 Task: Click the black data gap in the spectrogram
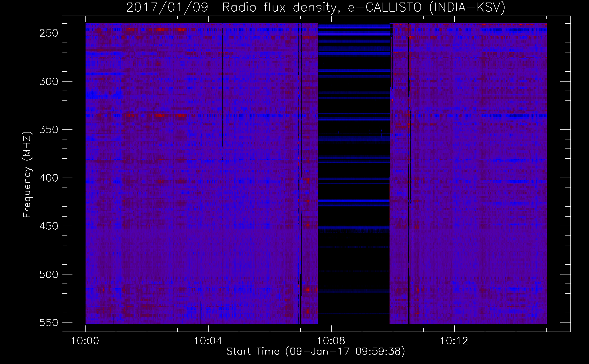tap(354, 174)
